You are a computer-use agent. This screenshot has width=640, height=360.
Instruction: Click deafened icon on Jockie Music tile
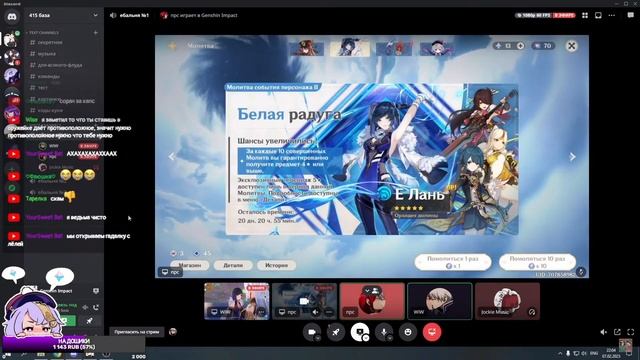[532, 312]
